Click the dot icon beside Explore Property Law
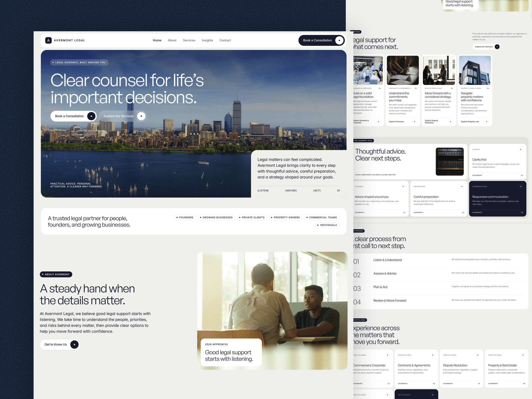The height and width of the screenshot is (399, 532). [x=487, y=122]
